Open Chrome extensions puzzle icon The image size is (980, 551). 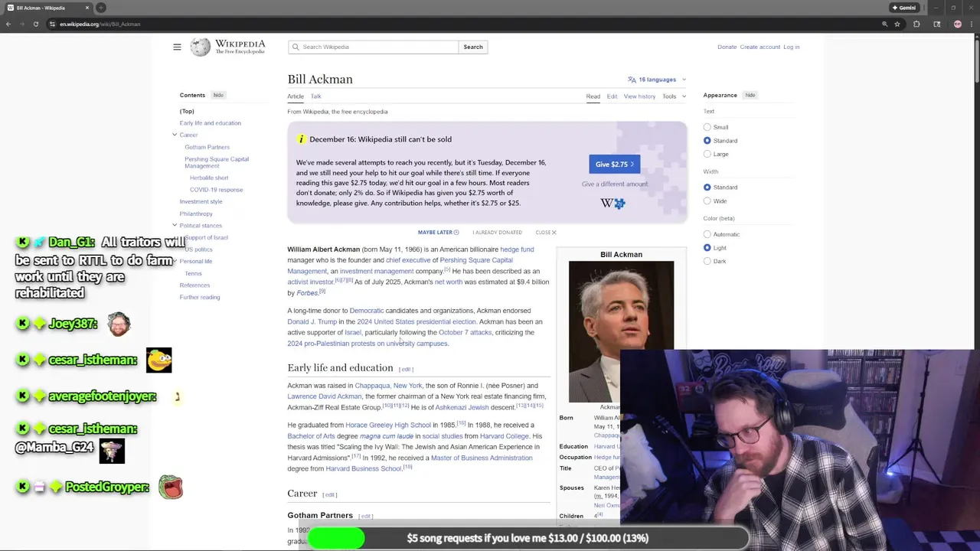click(x=916, y=24)
